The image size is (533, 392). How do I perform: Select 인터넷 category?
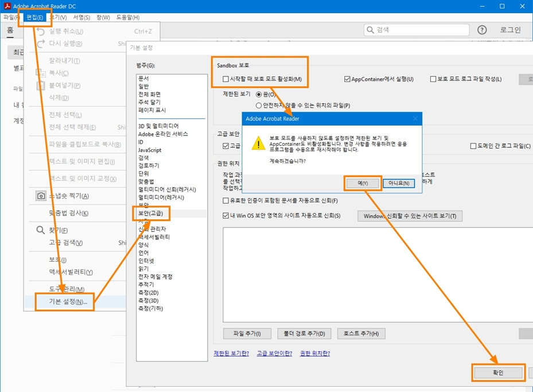[x=146, y=261]
